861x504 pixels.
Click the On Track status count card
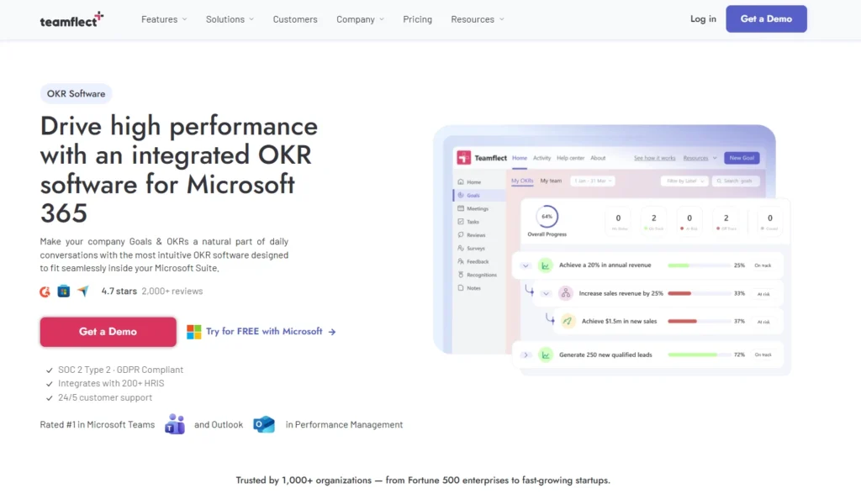coord(653,221)
